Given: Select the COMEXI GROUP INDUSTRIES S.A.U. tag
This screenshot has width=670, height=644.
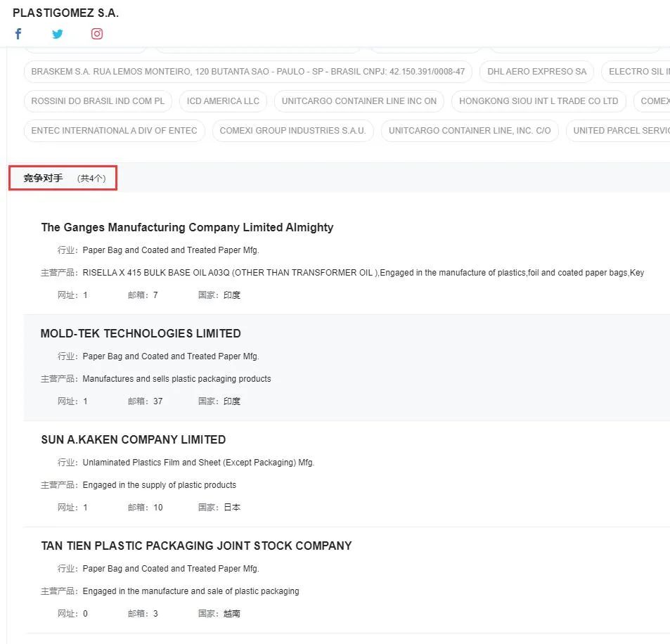Looking at the screenshot, I should [x=292, y=130].
